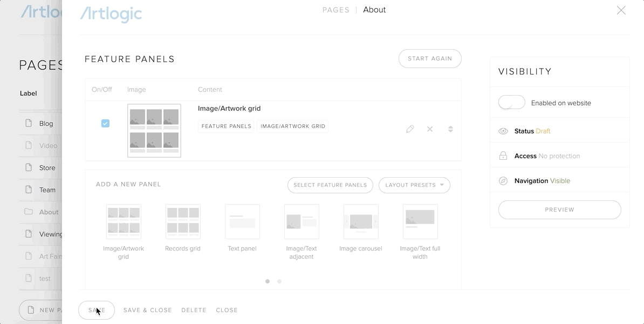The height and width of the screenshot is (324, 644).
Task: Uncheck the Image/Artwork grid on/off checkbox
Action: 105,123
